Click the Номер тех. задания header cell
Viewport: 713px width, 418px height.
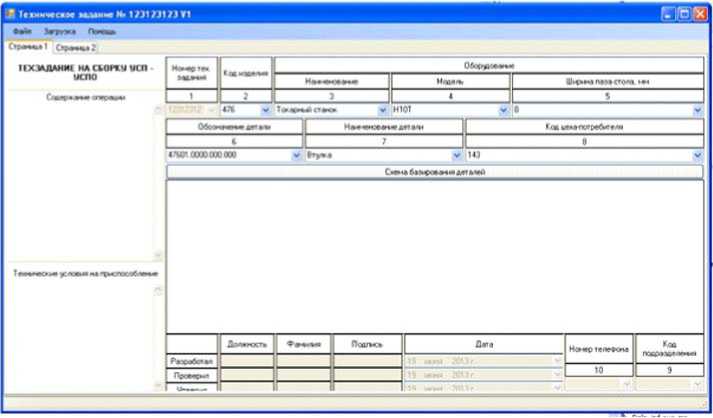191,73
